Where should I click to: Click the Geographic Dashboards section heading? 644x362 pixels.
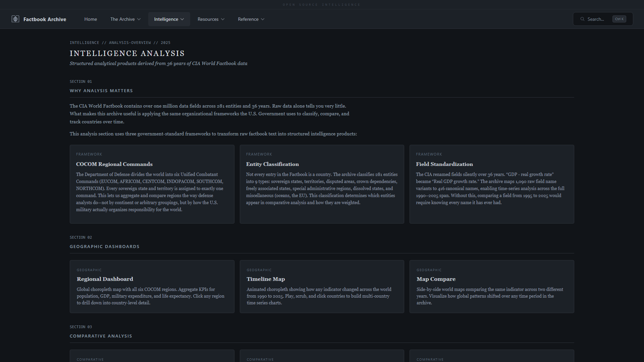click(104, 246)
